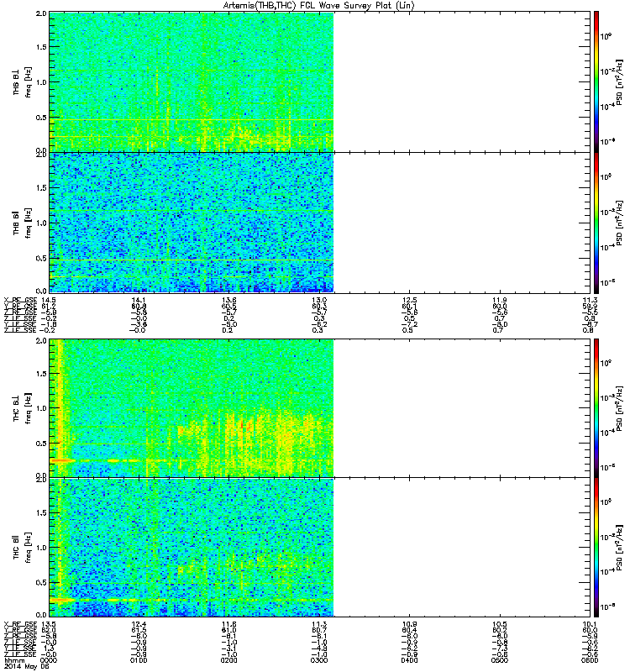Click the THB B∥ spectrogram data area
630x672 pixels.
pos(192,223)
